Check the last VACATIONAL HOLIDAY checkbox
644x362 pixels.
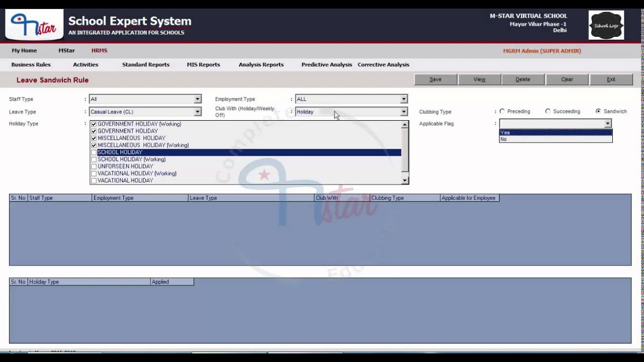(94, 180)
